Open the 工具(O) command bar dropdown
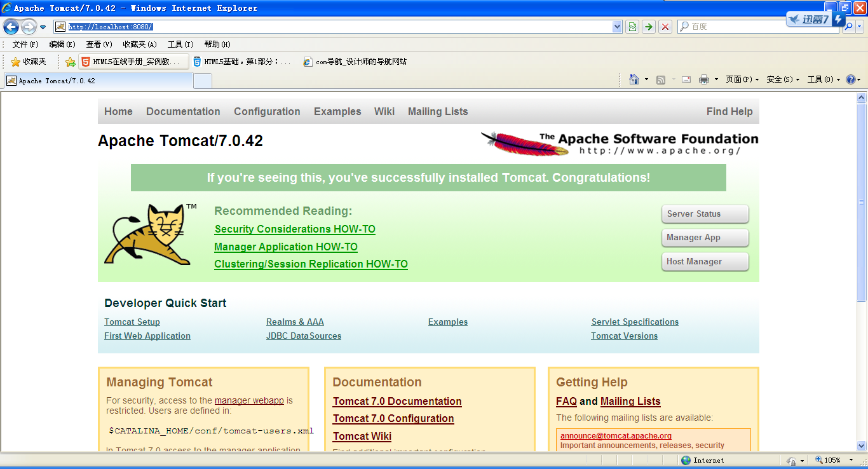Image resolution: width=868 pixels, height=469 pixels. tap(824, 79)
